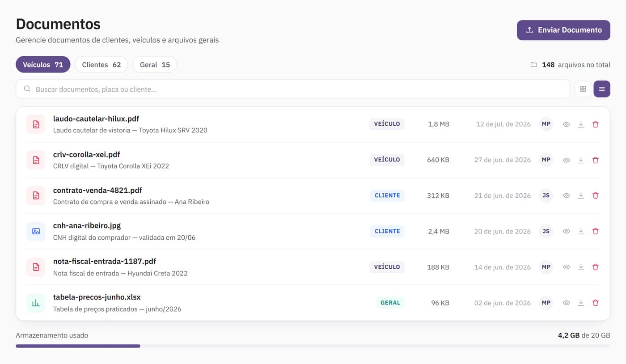The height and width of the screenshot is (364, 626).
Task: Delete contrato-venda-4821.pdf with trash icon
Action: (x=595, y=195)
